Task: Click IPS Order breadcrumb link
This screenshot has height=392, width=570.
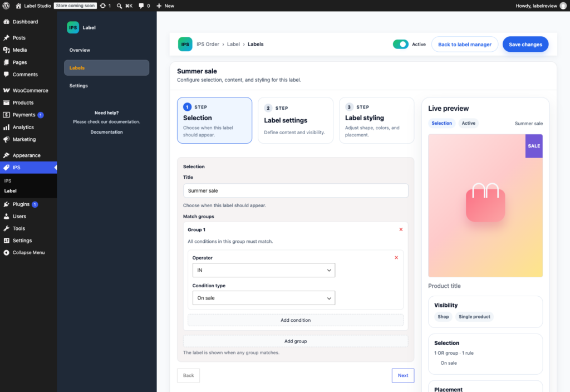Action: [208, 45]
